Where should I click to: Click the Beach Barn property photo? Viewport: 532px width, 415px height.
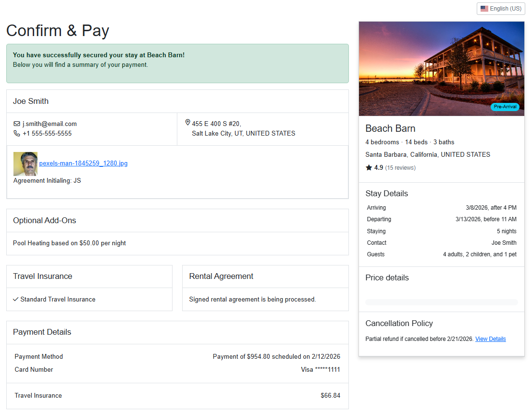click(441, 68)
